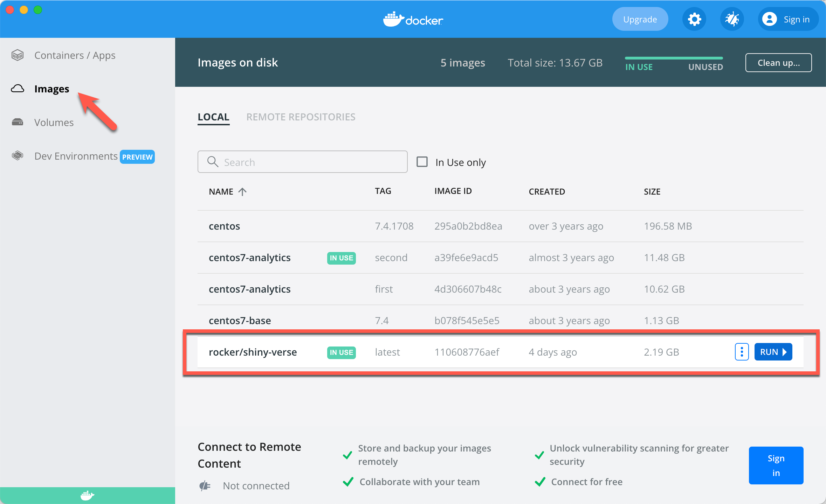The image size is (826, 504).
Task: Click image ID 4d306607b48c
Action: point(468,289)
